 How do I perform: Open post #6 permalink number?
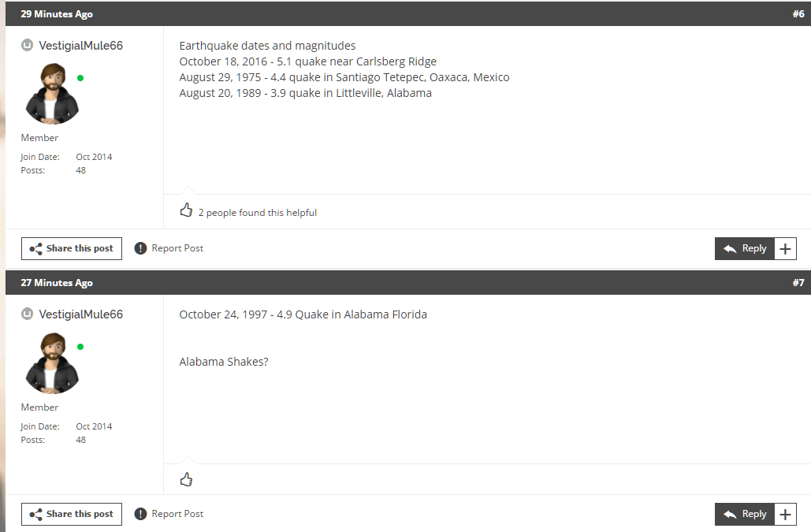[798, 14]
